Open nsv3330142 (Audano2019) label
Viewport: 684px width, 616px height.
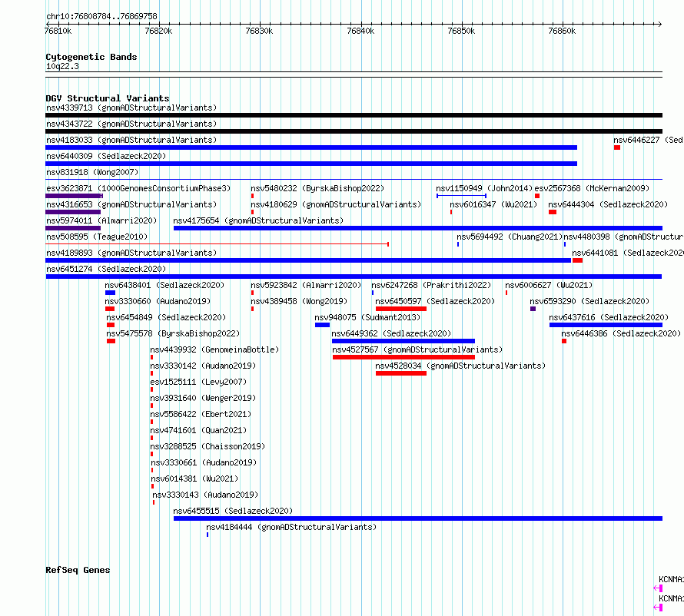[203, 366]
